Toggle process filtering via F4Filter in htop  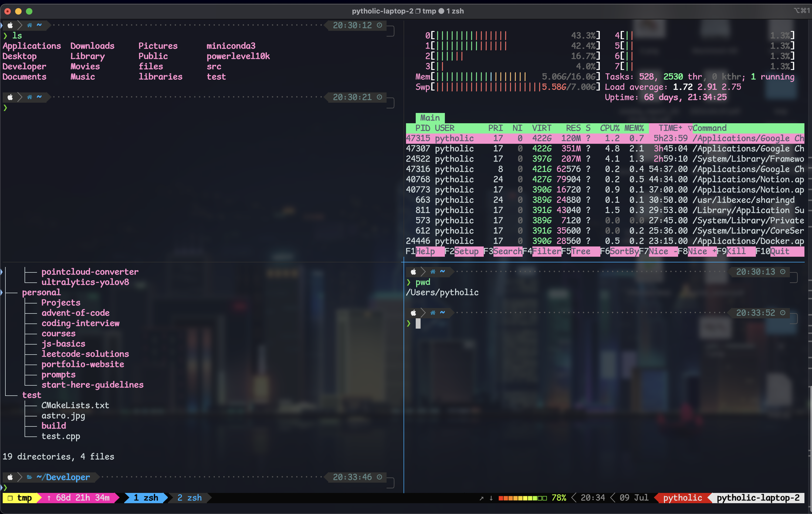[546, 251]
